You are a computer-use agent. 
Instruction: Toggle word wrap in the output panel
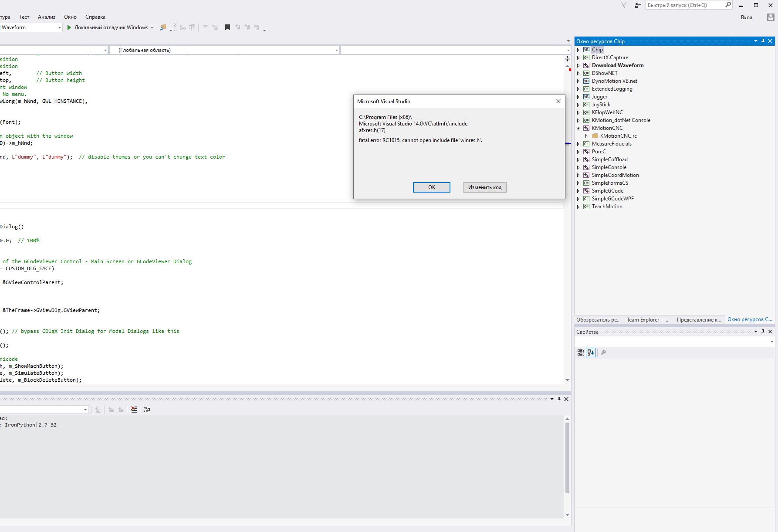click(147, 410)
